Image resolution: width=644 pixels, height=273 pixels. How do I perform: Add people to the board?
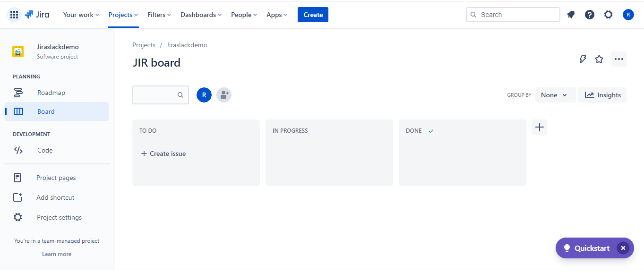tap(223, 94)
